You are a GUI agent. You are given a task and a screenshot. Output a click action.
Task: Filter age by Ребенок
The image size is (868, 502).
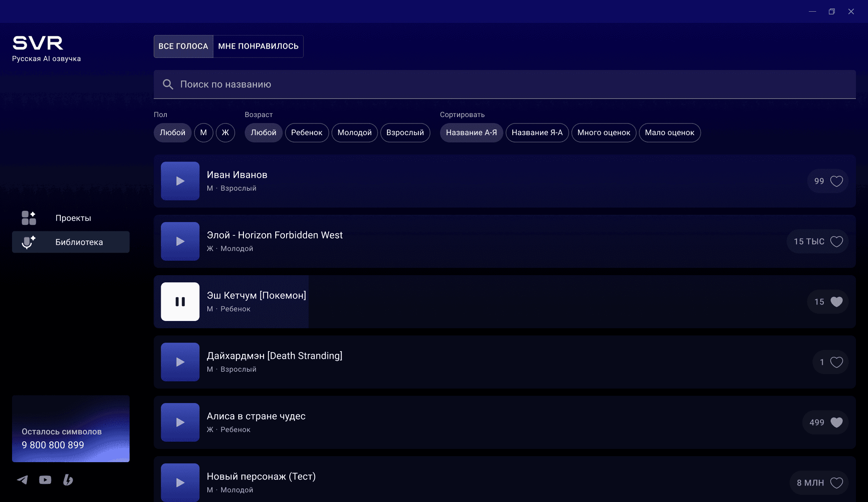point(307,133)
